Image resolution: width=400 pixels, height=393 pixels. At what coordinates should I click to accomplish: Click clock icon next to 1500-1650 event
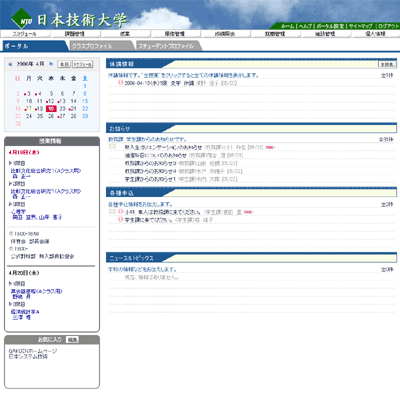pyautogui.click(x=11, y=234)
